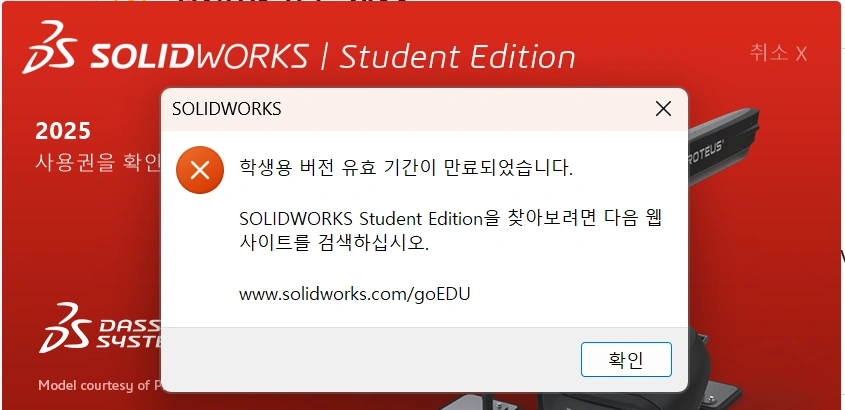The width and height of the screenshot is (845, 410).
Task: Click the Dassault Systèmes 3DS icon at the bottom
Action: pos(65,328)
